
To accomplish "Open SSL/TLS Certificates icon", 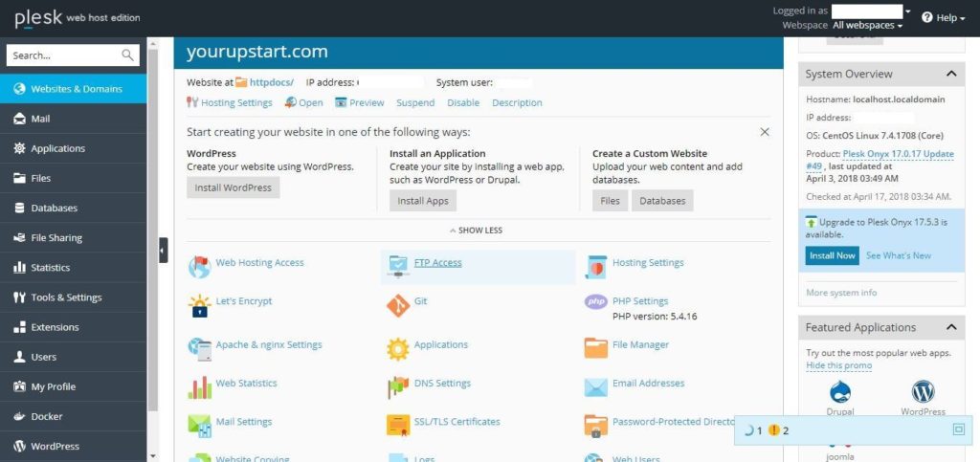I will pos(398,426).
